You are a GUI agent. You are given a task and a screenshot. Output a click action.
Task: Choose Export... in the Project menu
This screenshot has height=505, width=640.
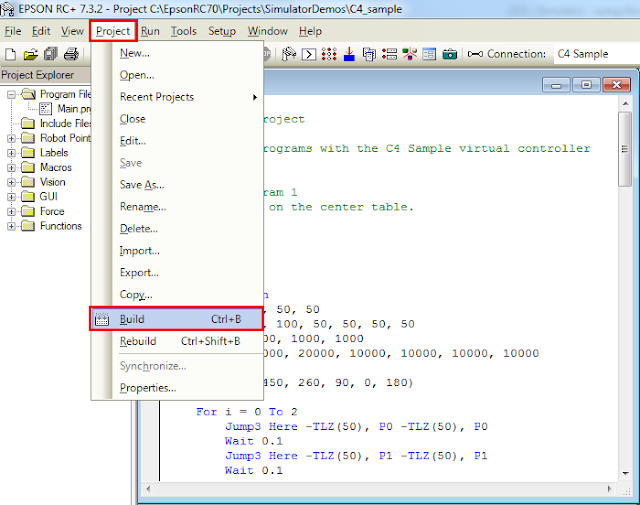pos(177,273)
